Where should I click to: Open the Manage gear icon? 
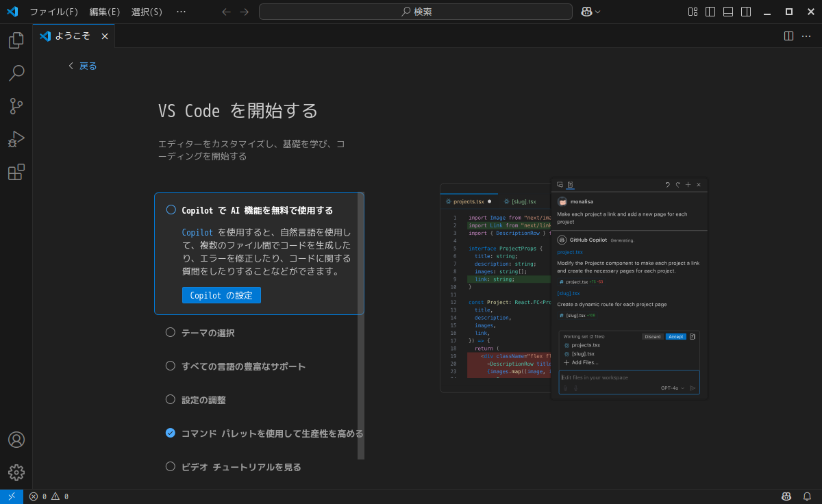click(16, 473)
